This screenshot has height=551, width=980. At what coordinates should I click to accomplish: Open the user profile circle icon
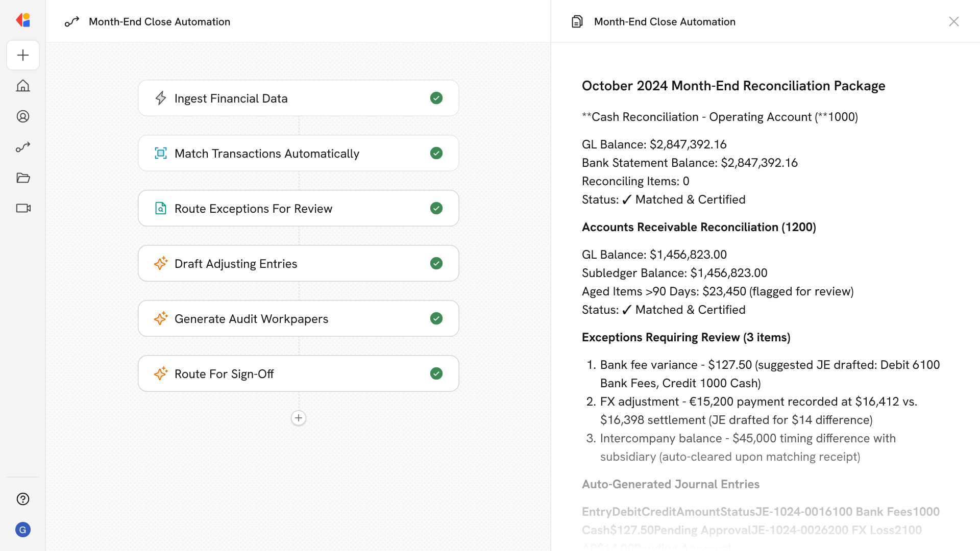click(x=23, y=116)
